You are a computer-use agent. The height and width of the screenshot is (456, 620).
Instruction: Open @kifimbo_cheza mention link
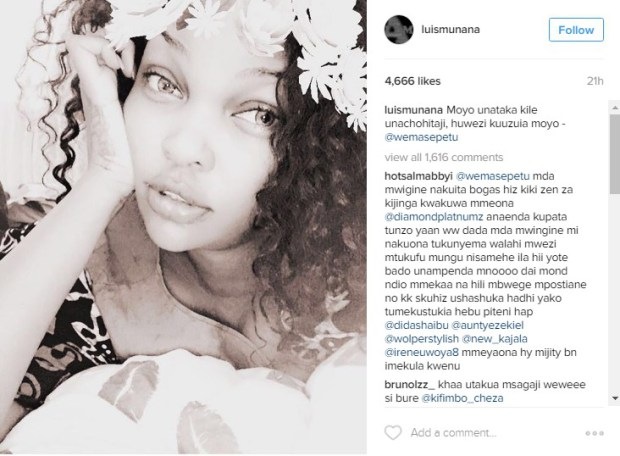[463, 398]
